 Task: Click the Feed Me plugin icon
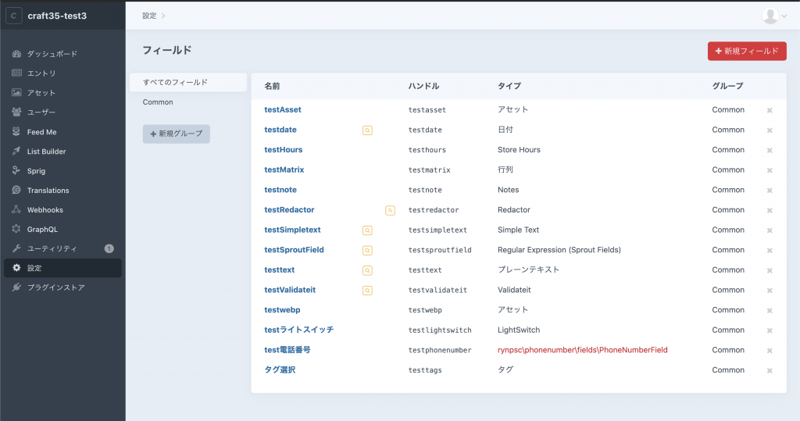(x=17, y=132)
